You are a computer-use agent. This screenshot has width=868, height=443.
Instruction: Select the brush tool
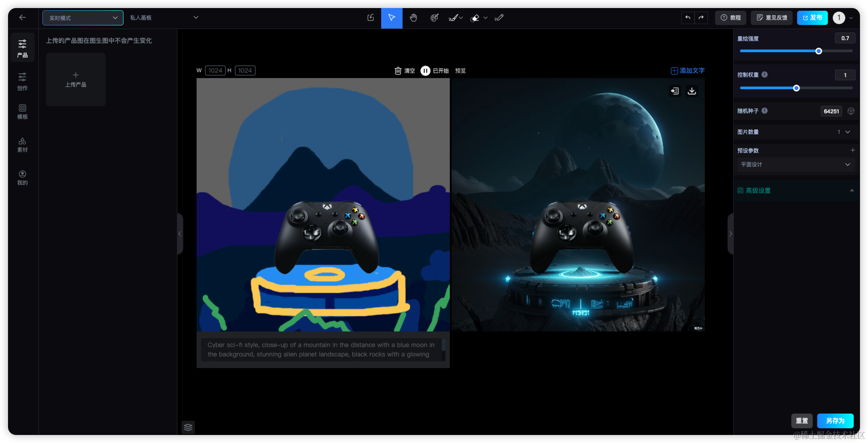(453, 18)
